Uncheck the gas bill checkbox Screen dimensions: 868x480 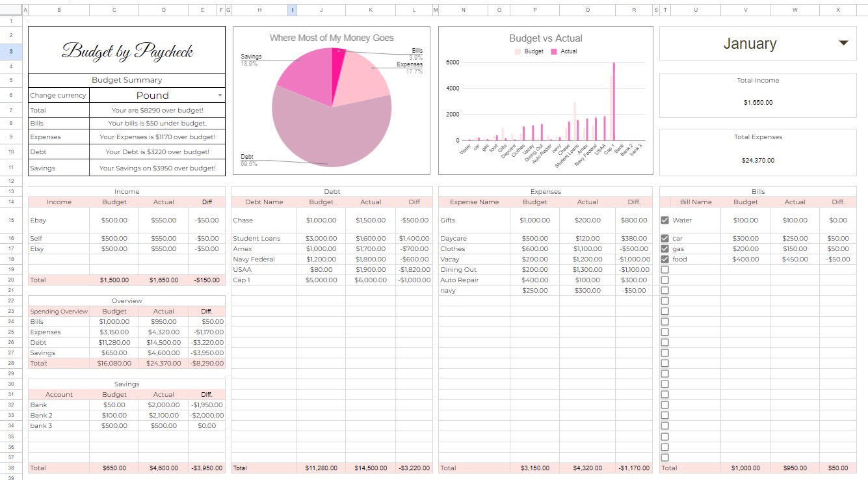[x=664, y=249]
